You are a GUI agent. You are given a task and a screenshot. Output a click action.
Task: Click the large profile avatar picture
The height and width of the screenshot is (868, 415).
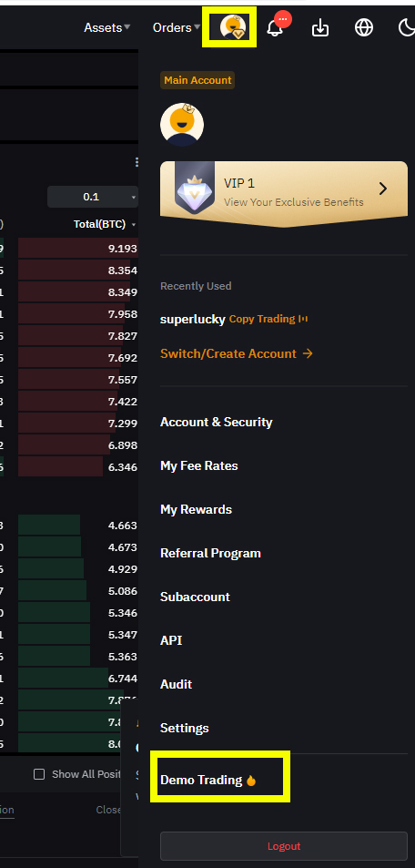tap(182, 125)
